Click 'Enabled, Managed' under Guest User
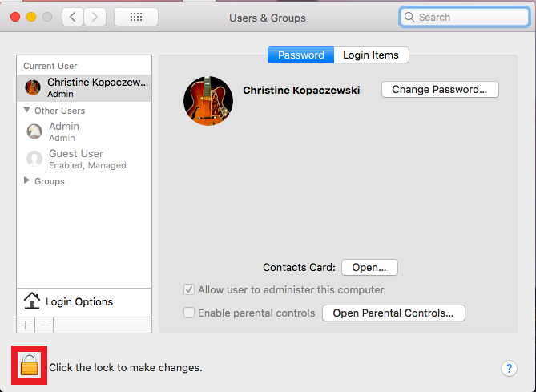Screen dimensions: 536x392 pos(87,165)
